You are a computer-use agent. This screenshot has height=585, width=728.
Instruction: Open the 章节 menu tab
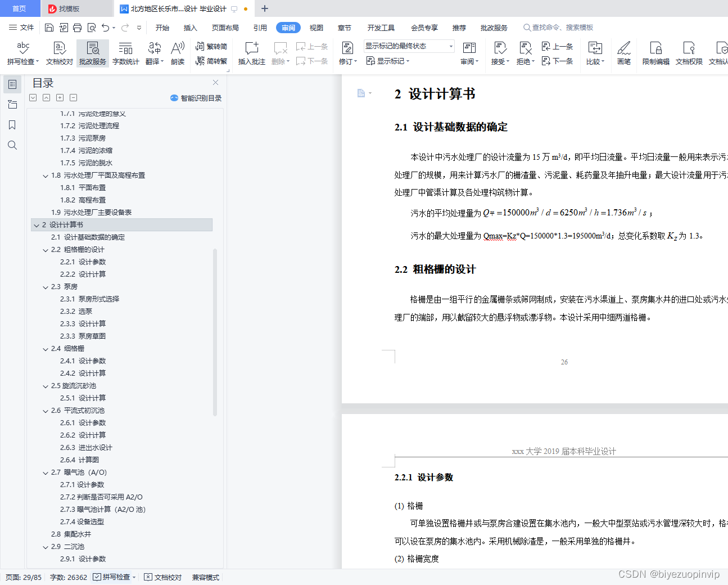(344, 27)
